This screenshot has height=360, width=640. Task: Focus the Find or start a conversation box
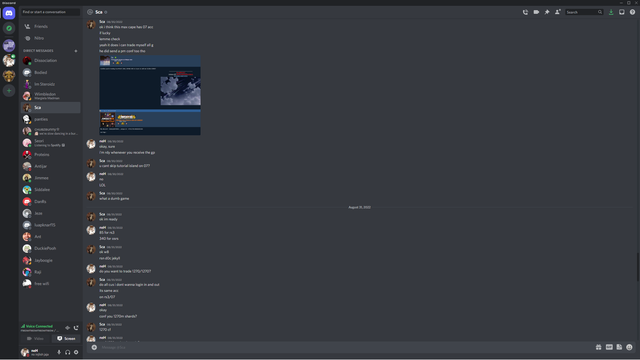(x=51, y=12)
